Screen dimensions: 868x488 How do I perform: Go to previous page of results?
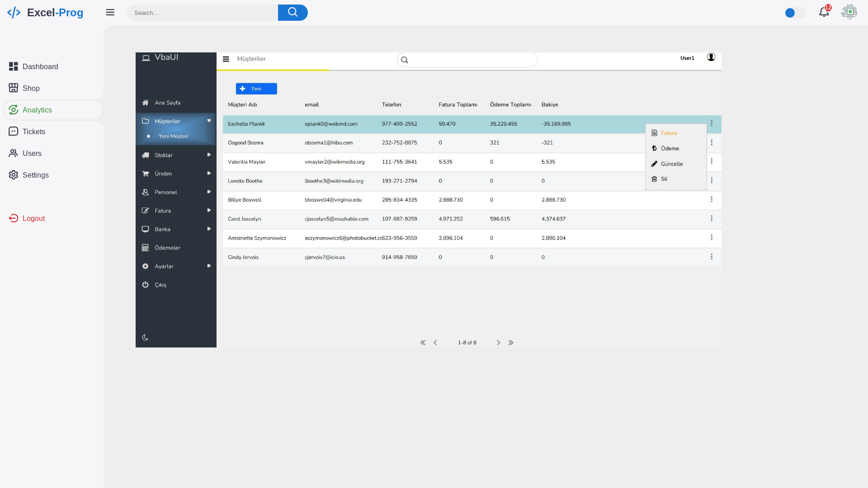pyautogui.click(x=435, y=343)
